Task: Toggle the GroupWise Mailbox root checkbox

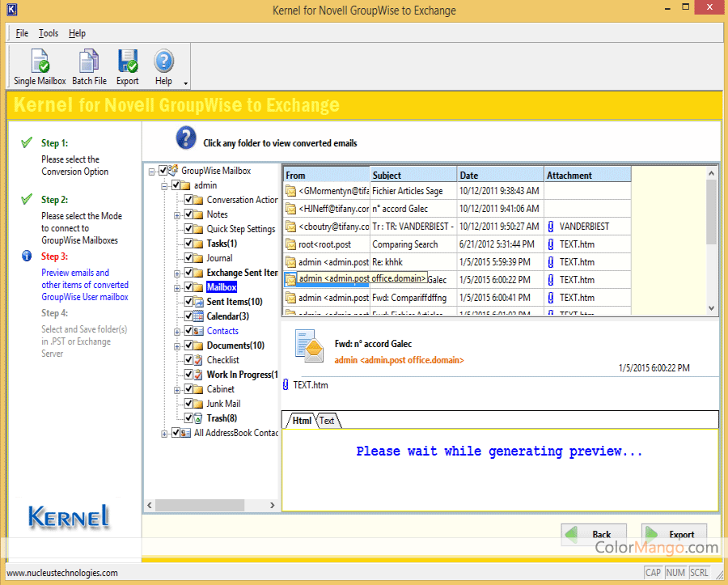Action: coord(163,171)
